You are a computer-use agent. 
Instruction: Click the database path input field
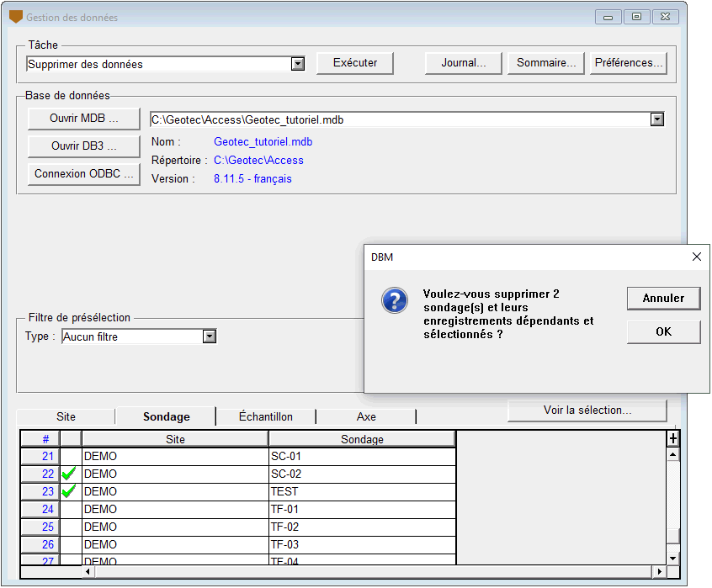(400, 119)
